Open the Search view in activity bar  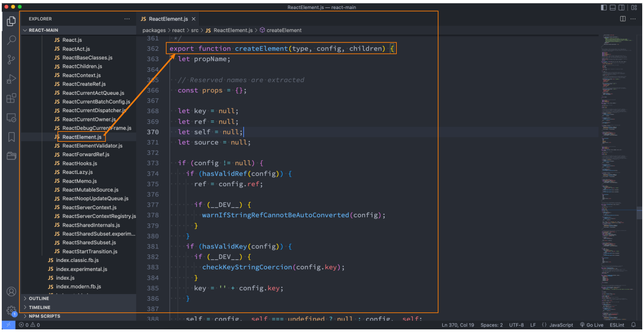coord(11,40)
